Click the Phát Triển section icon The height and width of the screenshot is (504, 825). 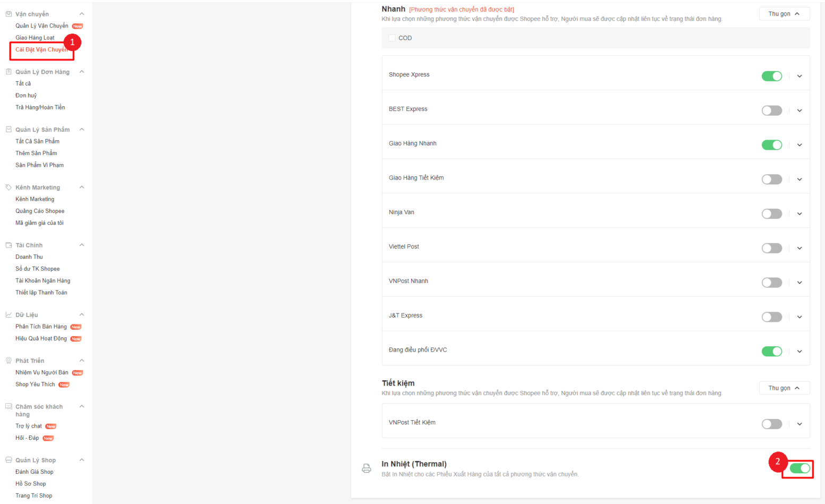8,361
